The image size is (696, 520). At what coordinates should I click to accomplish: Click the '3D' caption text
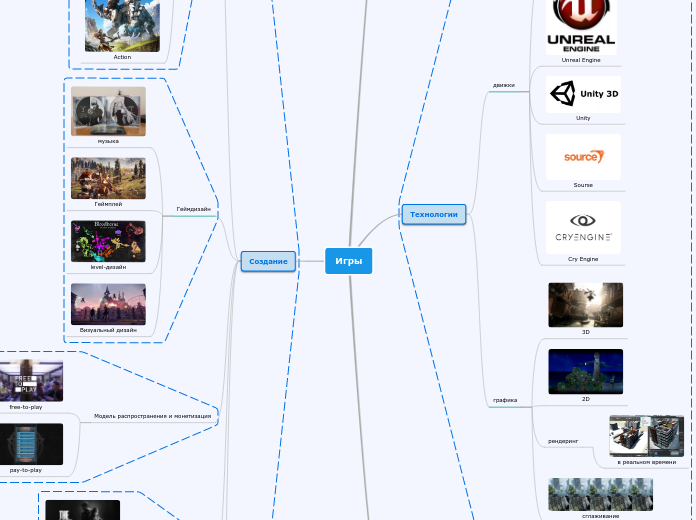(586, 332)
